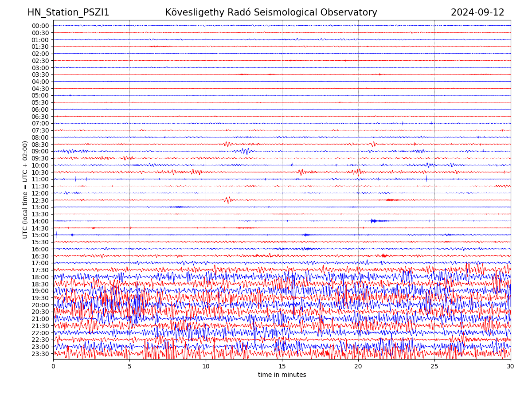Select the 08:30 trace time label
Viewport: 532px width, 399px height.
40,145
